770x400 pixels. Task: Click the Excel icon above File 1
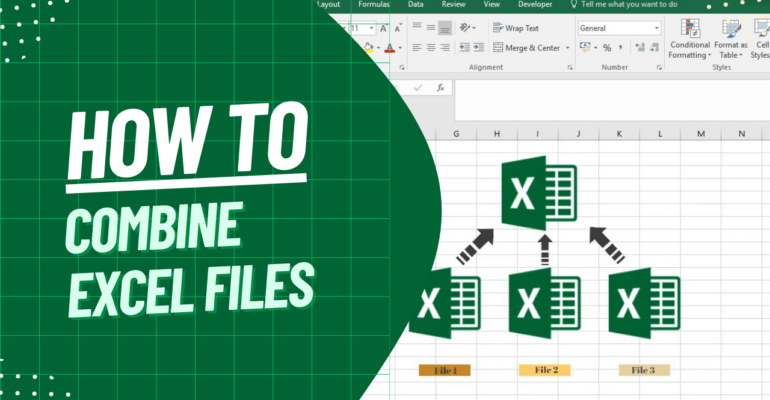[444, 303]
